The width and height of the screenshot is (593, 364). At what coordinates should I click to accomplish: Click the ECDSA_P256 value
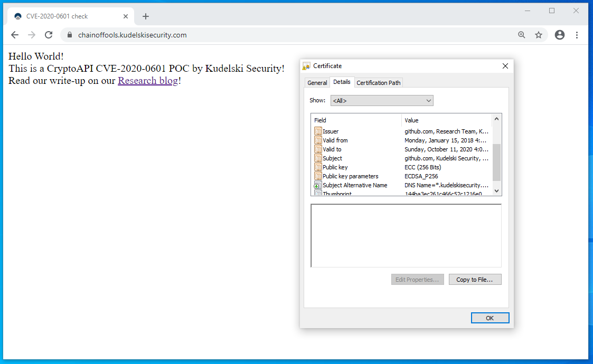pyautogui.click(x=421, y=176)
